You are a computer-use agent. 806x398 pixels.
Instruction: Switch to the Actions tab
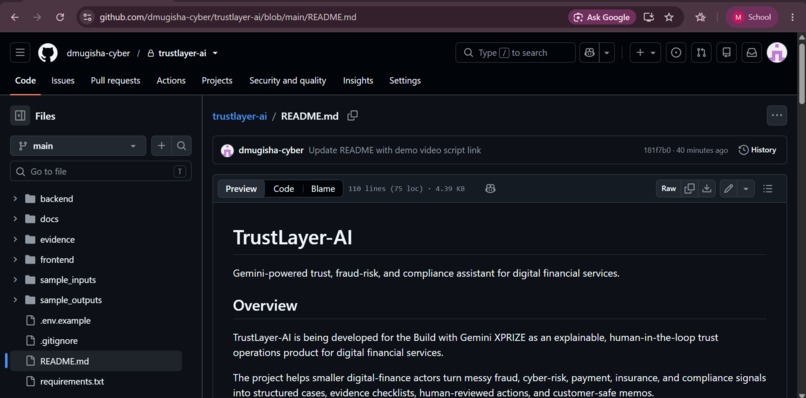[x=171, y=81]
